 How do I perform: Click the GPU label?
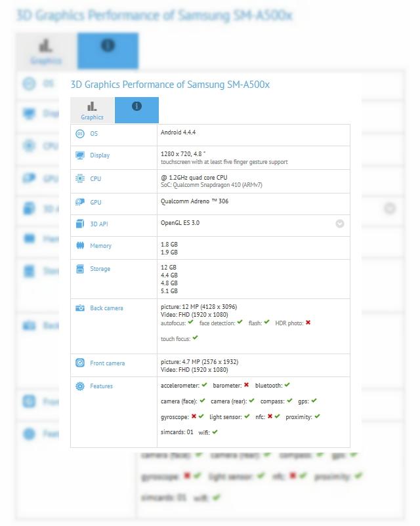coord(96,202)
